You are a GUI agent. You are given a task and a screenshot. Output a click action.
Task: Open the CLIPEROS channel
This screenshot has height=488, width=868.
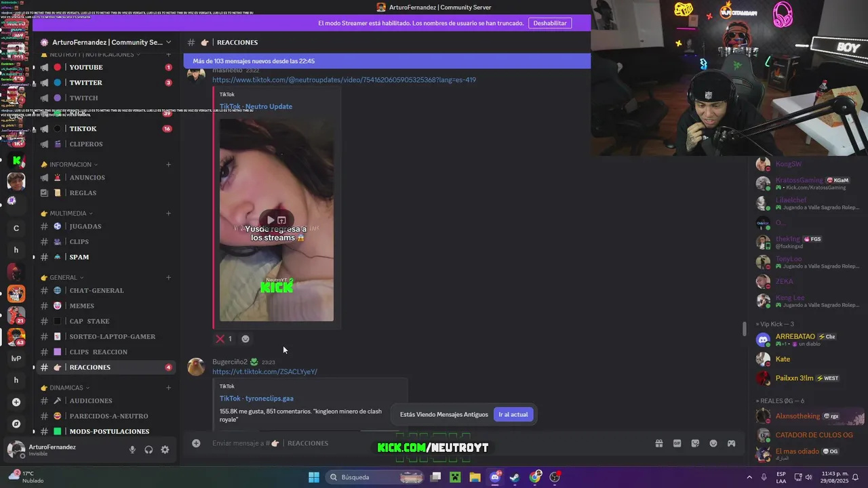106,144
